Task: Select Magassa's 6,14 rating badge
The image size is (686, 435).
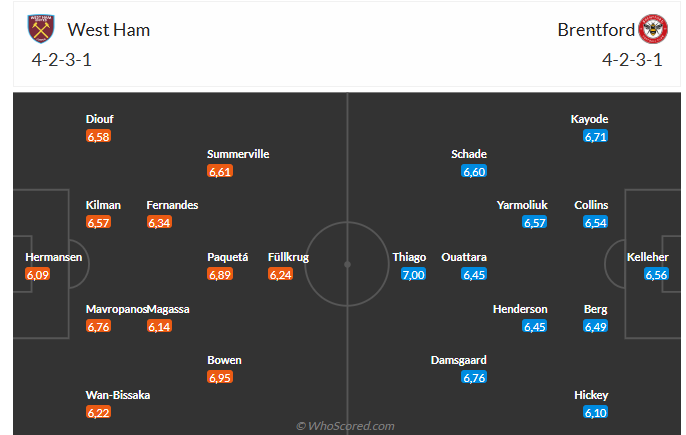Action: [159, 326]
